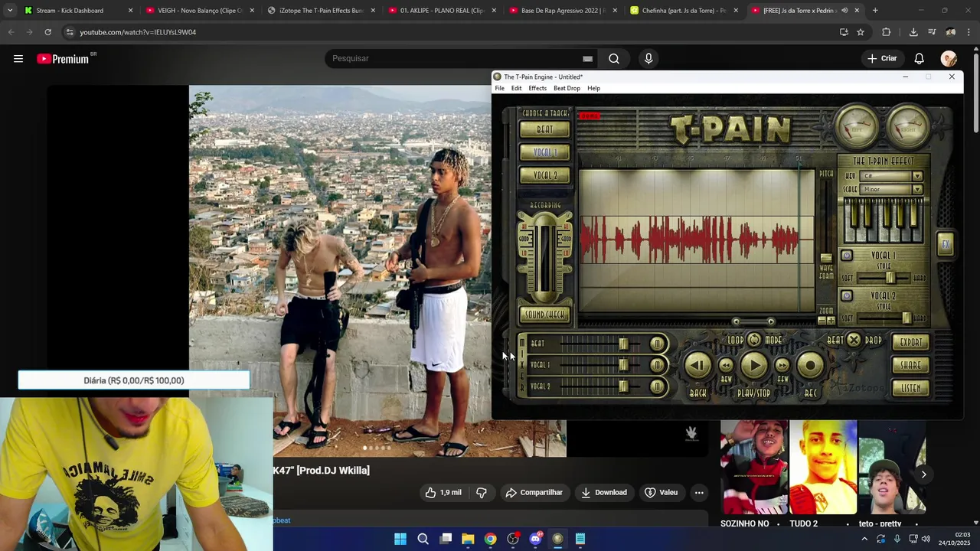Screen dimensions: 980x551
Task: Select the BEAT track button in T-Pain Engine
Action: pos(544,129)
